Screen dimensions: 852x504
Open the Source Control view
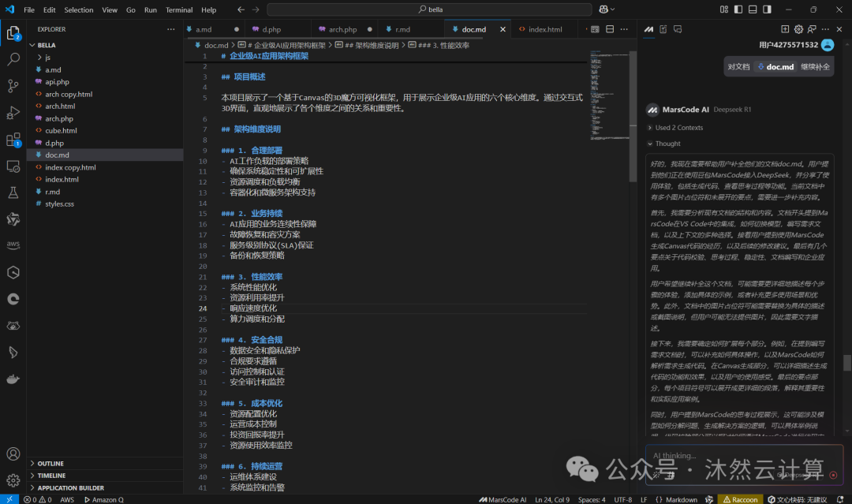click(x=13, y=86)
